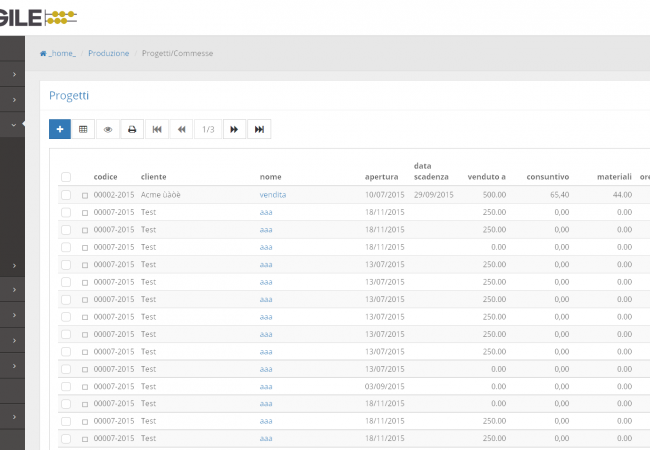Viewport: 650px width, 450px height.
Task: Open the 'vendita' project link
Action: 273,195
